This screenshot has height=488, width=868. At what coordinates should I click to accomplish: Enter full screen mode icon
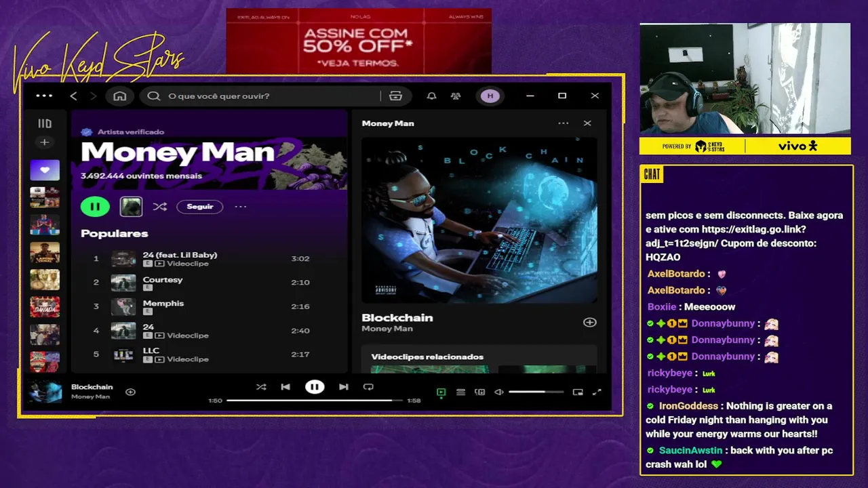point(597,392)
